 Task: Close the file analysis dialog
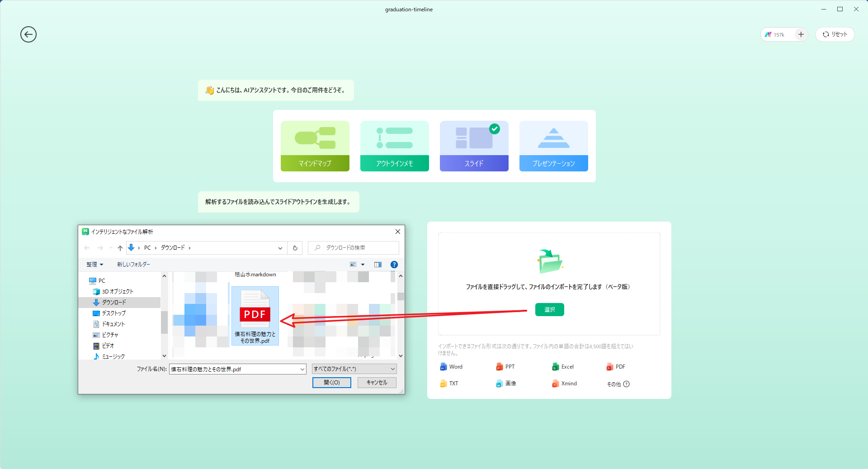tap(398, 232)
